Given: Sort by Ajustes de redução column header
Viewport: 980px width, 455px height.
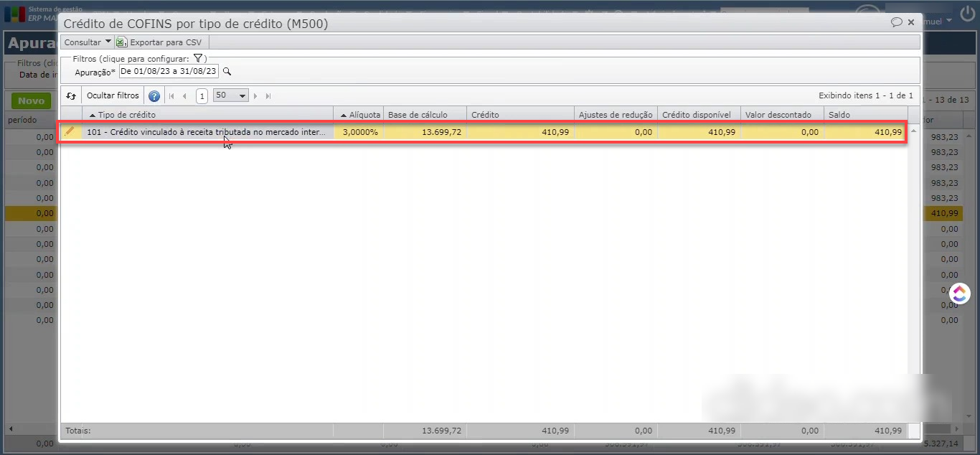Looking at the screenshot, I should tap(616, 115).
